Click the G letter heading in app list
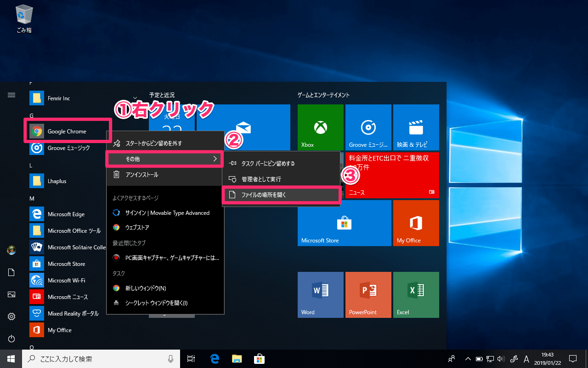 point(31,115)
